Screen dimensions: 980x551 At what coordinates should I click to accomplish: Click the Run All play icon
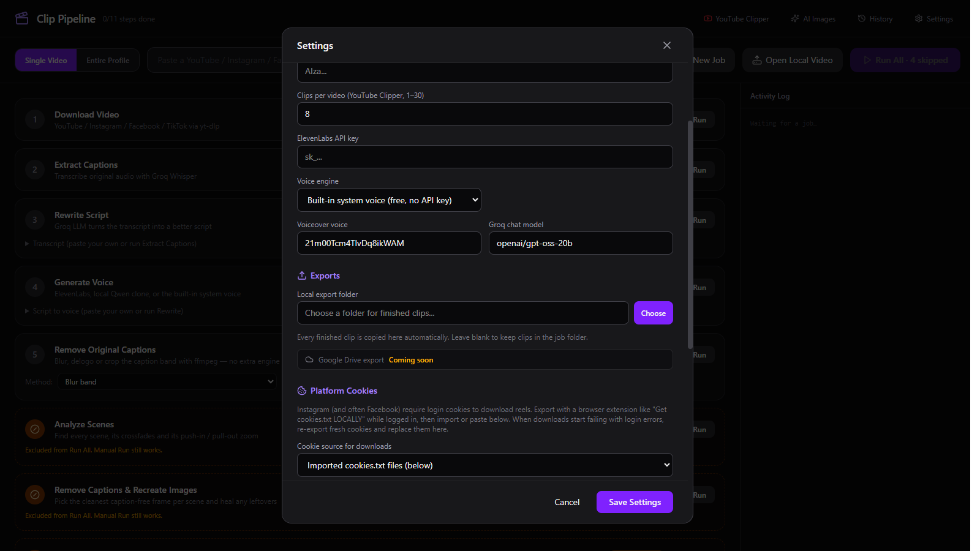(x=867, y=60)
